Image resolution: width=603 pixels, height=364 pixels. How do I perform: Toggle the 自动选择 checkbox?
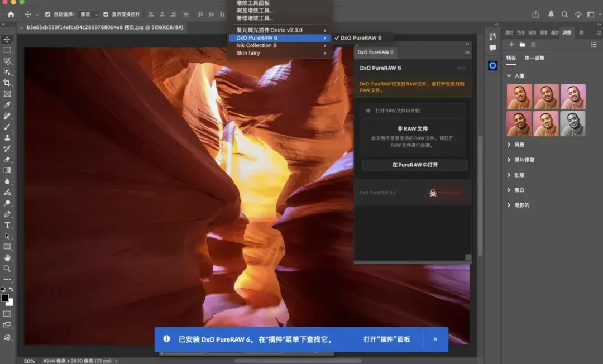point(47,14)
